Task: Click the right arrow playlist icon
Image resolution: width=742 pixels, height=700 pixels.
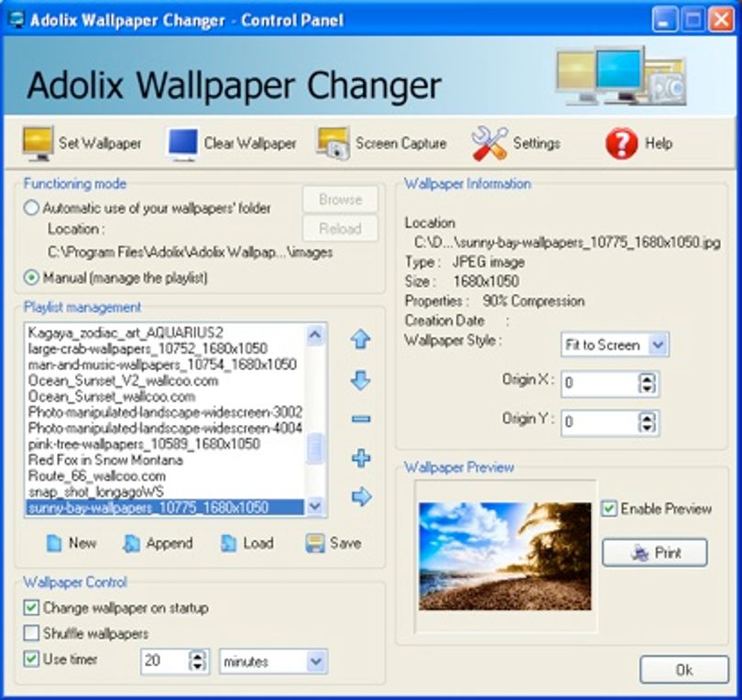Action: tap(362, 497)
